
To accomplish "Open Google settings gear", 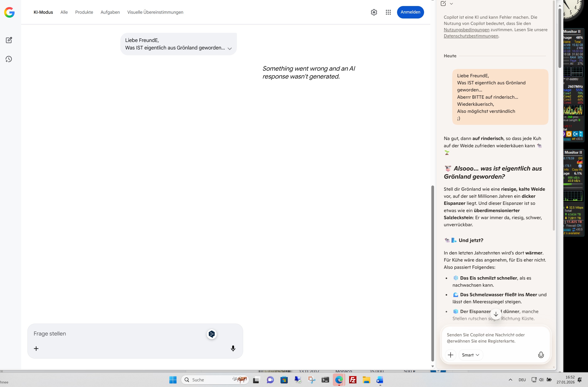I will click(x=374, y=12).
